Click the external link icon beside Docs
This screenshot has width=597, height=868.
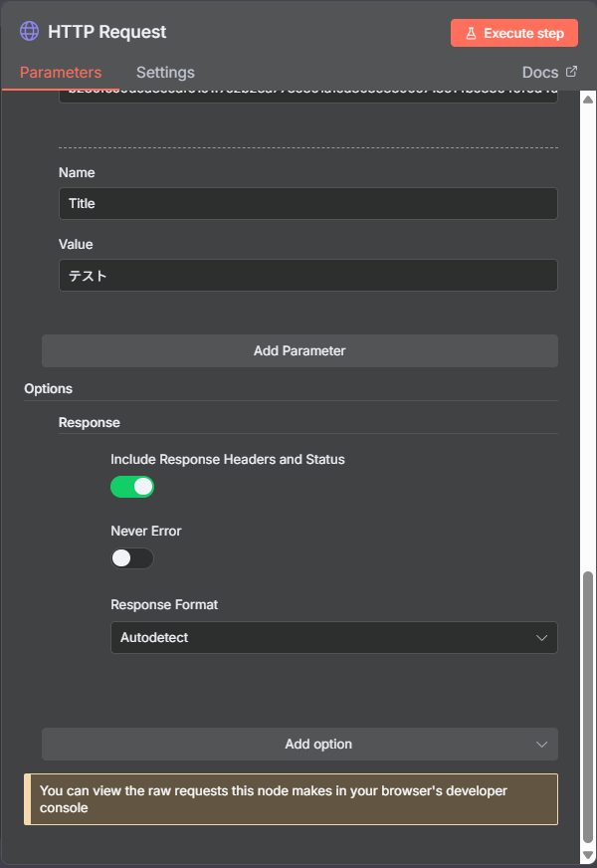pyautogui.click(x=571, y=72)
